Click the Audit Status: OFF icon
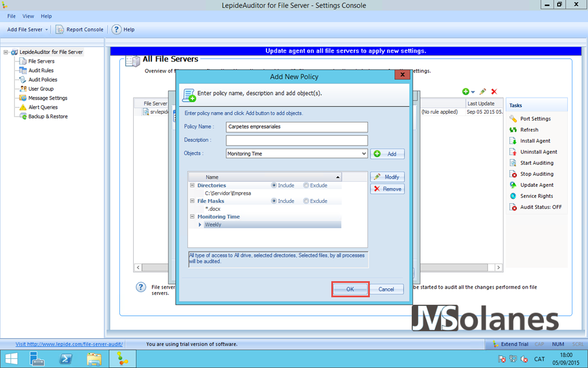The image size is (588, 368). click(513, 207)
